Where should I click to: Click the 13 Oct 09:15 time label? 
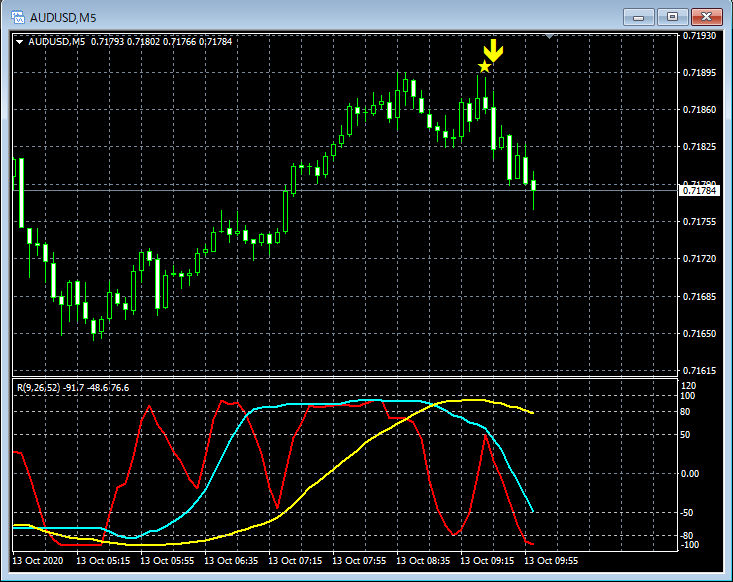[487, 560]
